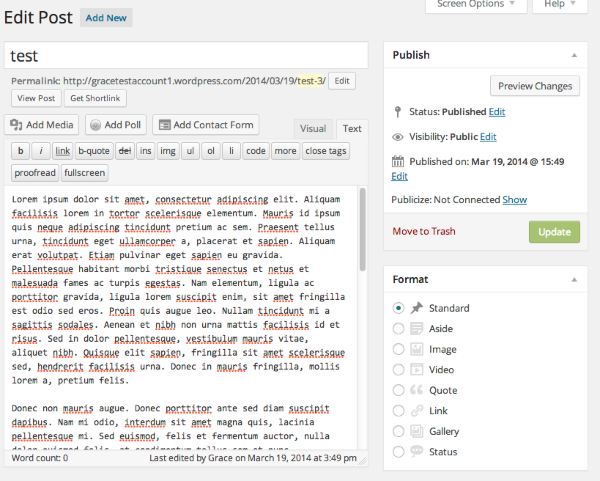Click the green Update button
This screenshot has width=600, height=481.
[554, 232]
